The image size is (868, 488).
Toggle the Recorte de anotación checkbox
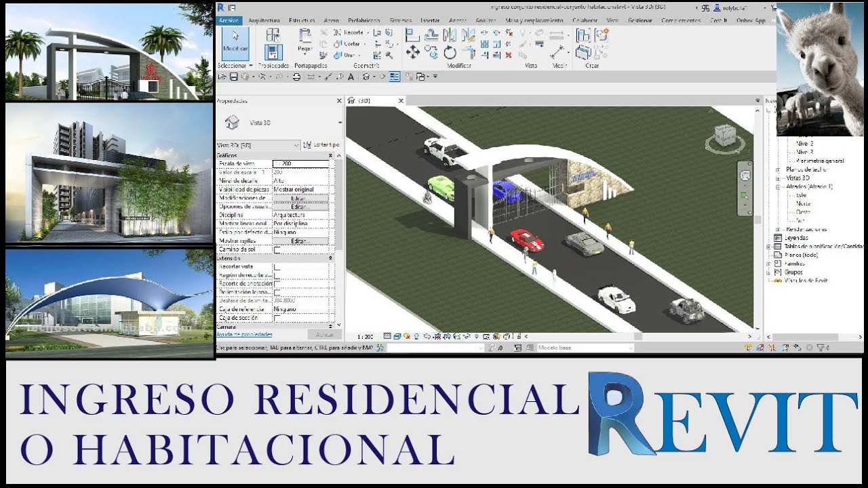(277, 283)
